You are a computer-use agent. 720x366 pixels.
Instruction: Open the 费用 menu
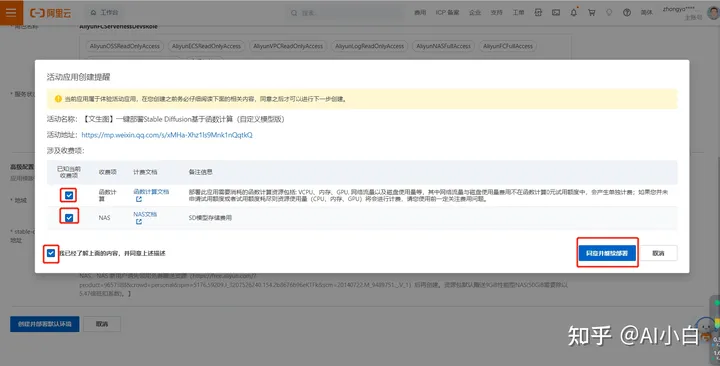[420, 12]
